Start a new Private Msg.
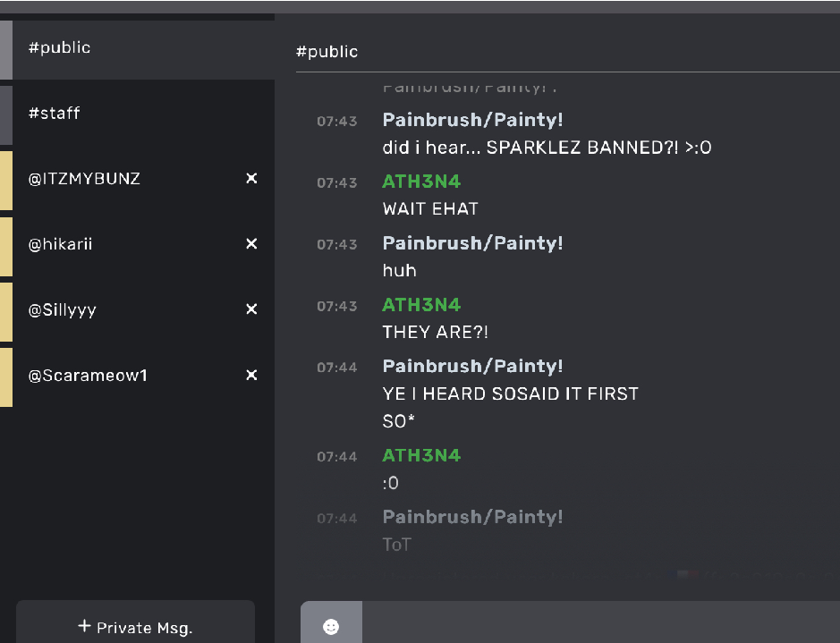 (x=136, y=623)
